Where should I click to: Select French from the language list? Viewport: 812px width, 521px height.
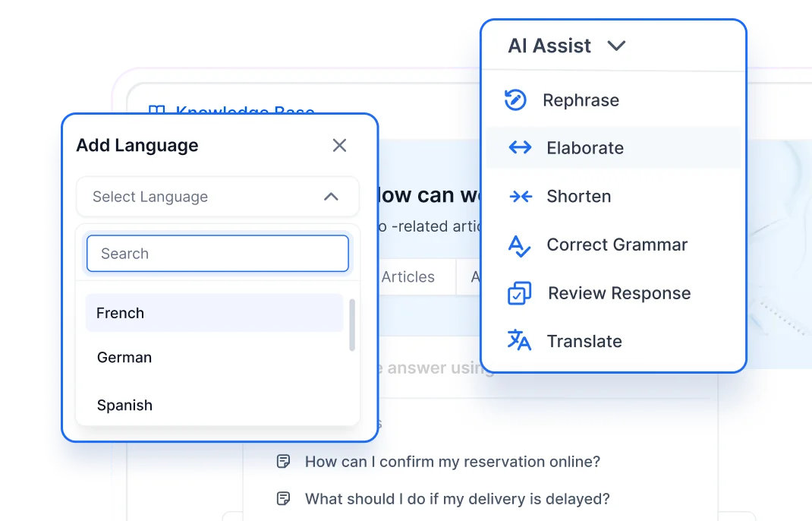[x=120, y=312]
